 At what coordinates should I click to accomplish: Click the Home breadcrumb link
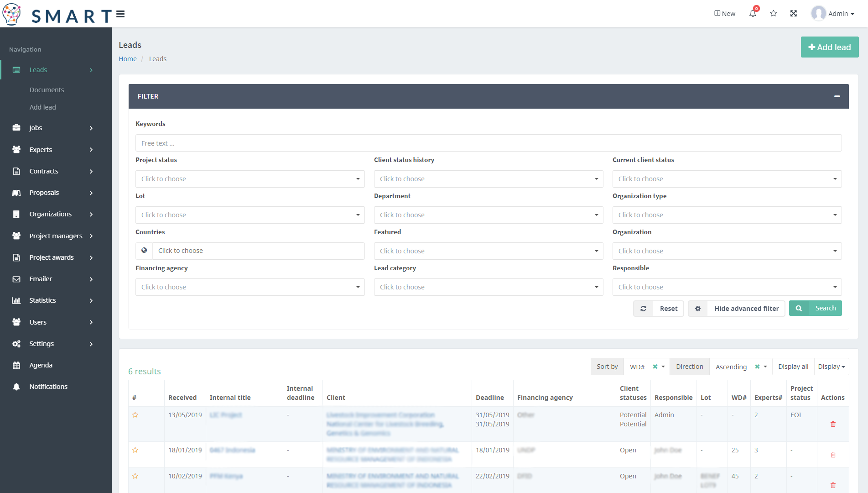tap(128, 59)
